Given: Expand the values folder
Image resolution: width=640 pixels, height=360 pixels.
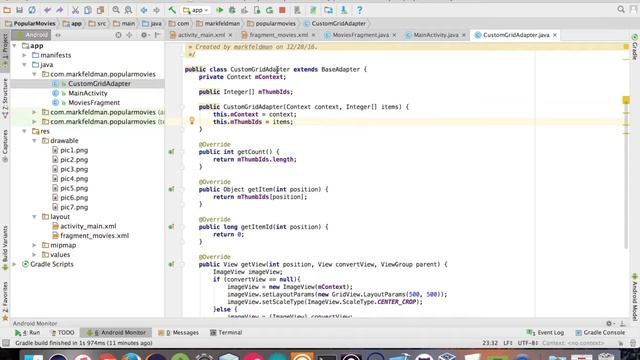Looking at the screenshot, I should (34, 255).
